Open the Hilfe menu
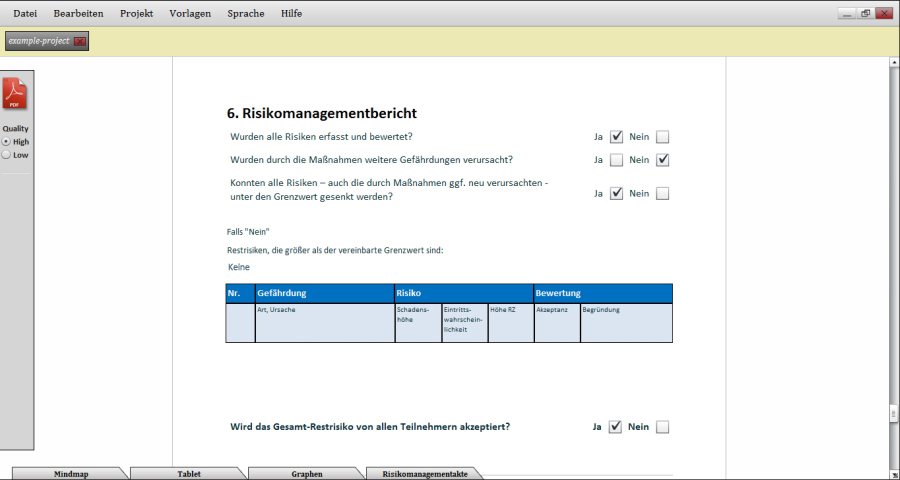Image resolution: width=900 pixels, height=480 pixels. tap(292, 13)
